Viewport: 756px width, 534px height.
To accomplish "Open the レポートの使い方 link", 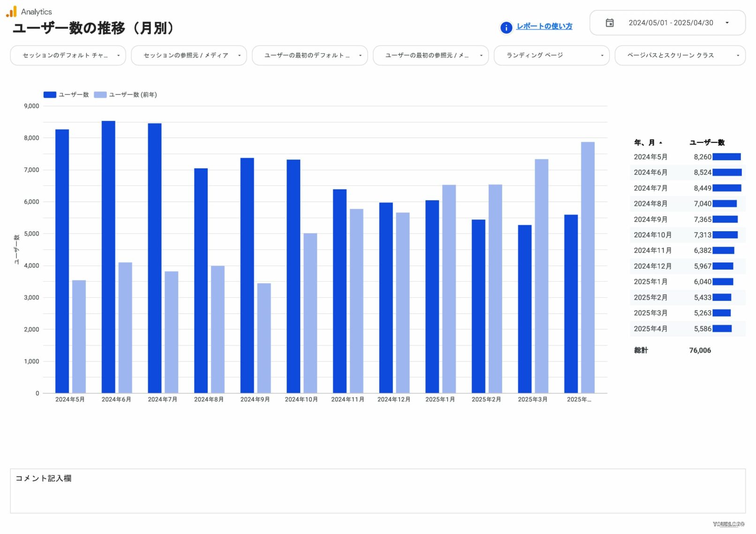I will 544,27.
